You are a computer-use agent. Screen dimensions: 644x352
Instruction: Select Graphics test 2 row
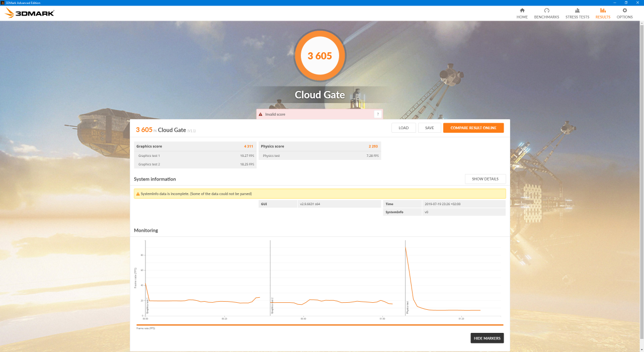point(195,164)
